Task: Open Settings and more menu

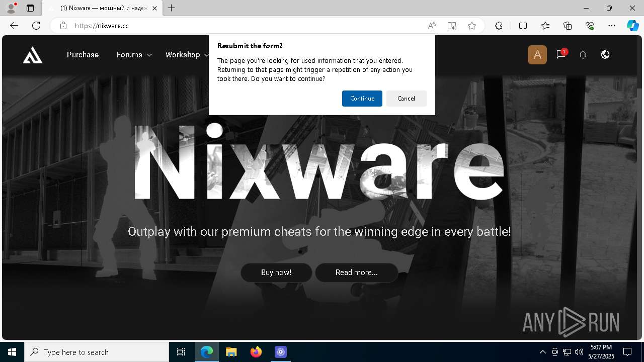Action: click(612, 26)
